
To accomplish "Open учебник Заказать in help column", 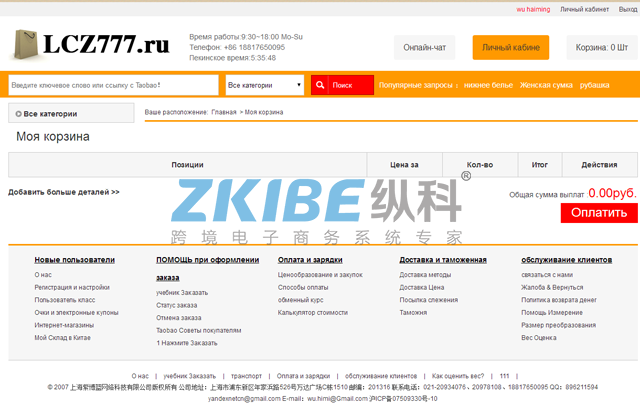I will [x=182, y=293].
